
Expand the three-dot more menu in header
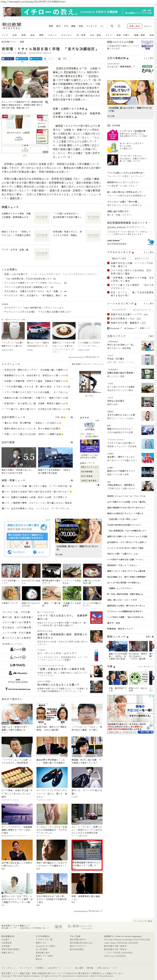pos(102,26)
